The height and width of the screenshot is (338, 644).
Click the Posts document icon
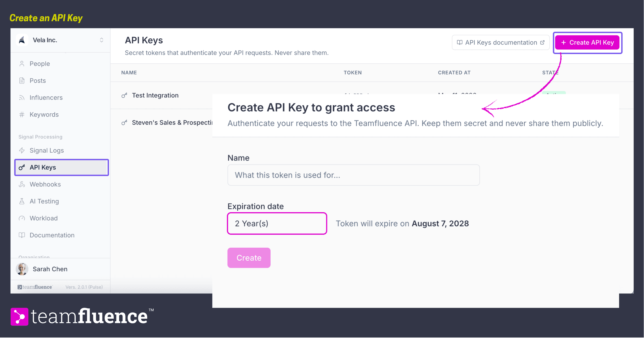coord(22,81)
